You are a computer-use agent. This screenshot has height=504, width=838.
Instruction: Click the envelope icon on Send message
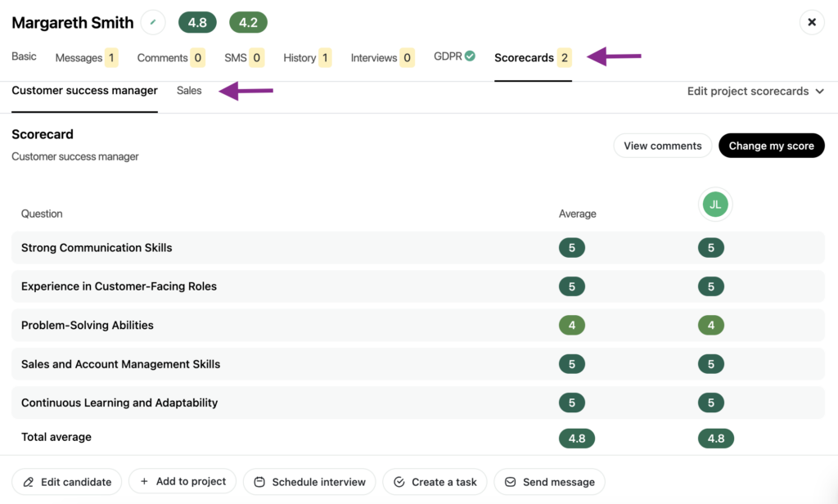(x=509, y=482)
